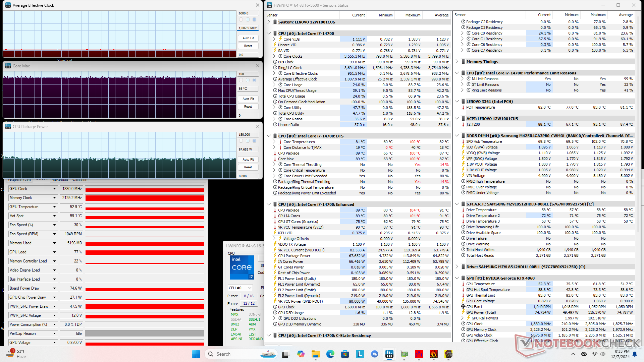644x362 pixels.
Task: Open the Lenovo app taskbar icon
Action: pos(360,354)
